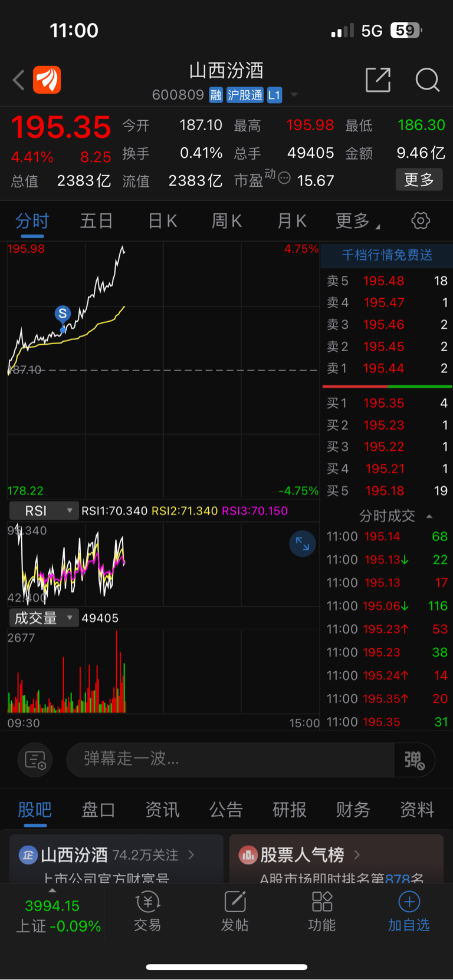Tap the 上证 3994.15 index value

(52, 906)
